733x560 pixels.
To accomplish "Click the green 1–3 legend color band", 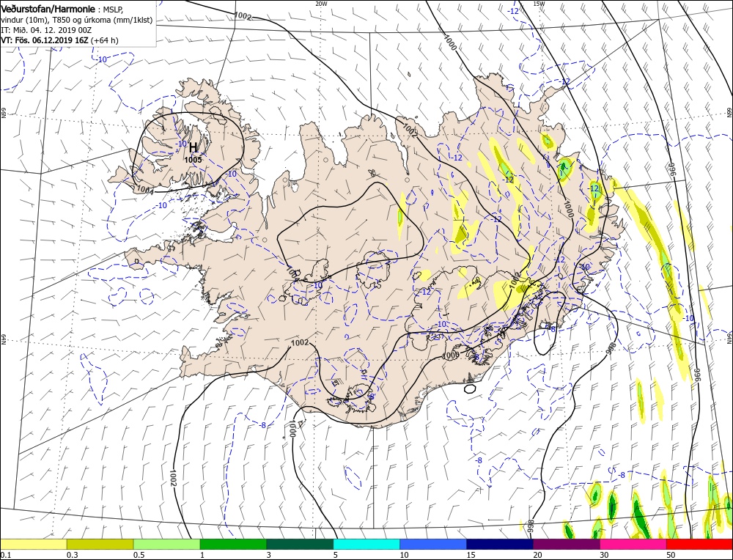I will 233,544.
